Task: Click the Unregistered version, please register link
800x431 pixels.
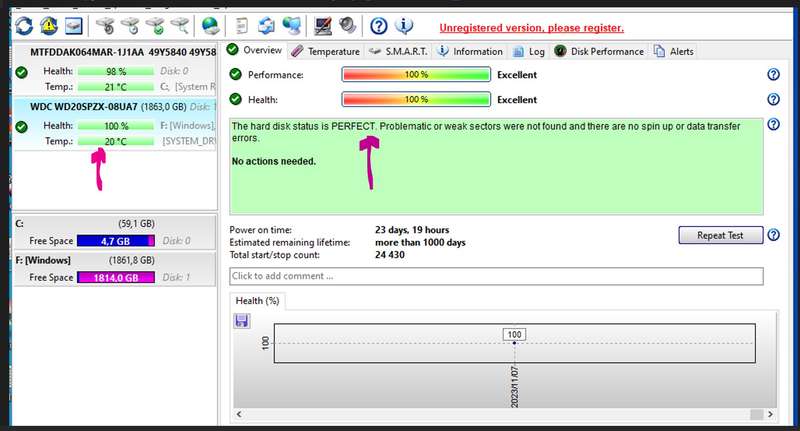Action: pos(532,28)
